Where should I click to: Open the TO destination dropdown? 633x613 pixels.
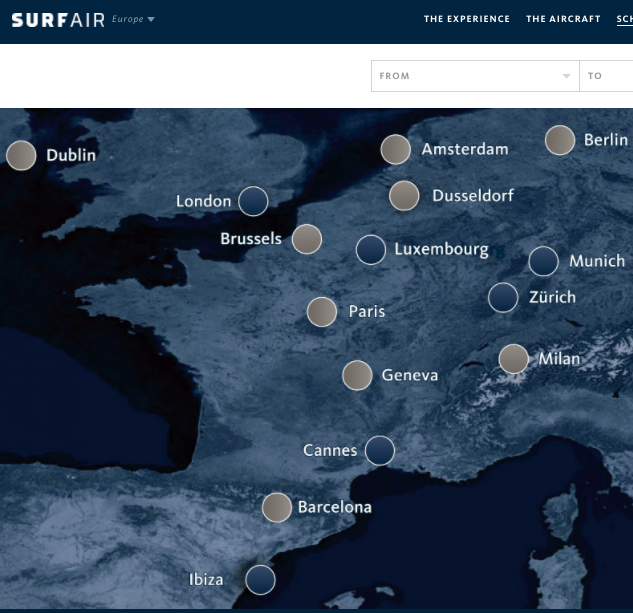tap(606, 76)
